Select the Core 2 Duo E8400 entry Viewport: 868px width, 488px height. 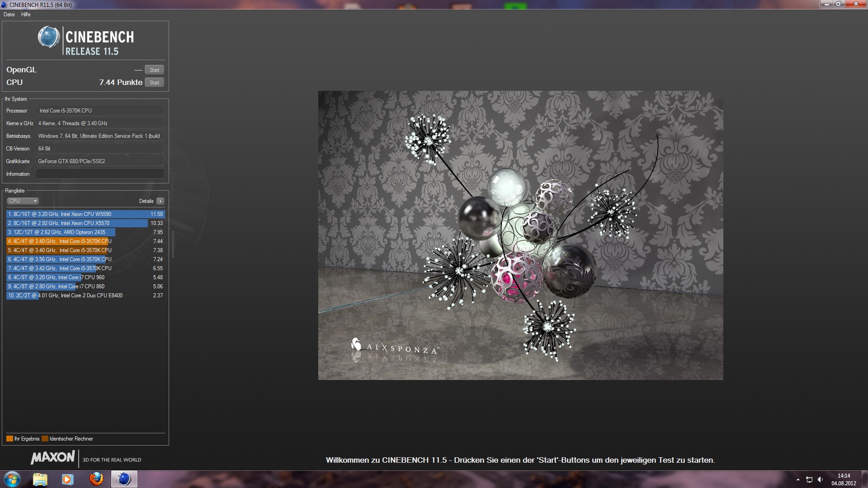click(85, 296)
